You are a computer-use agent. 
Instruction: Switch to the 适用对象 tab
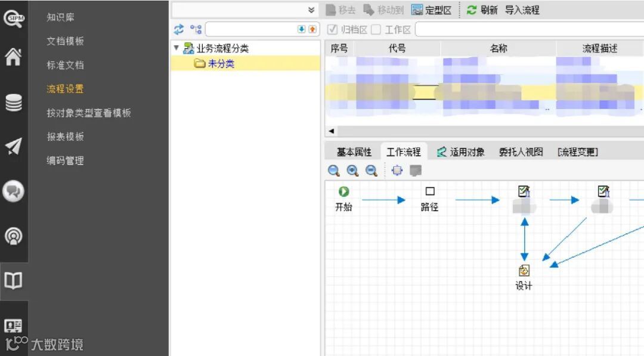click(461, 152)
